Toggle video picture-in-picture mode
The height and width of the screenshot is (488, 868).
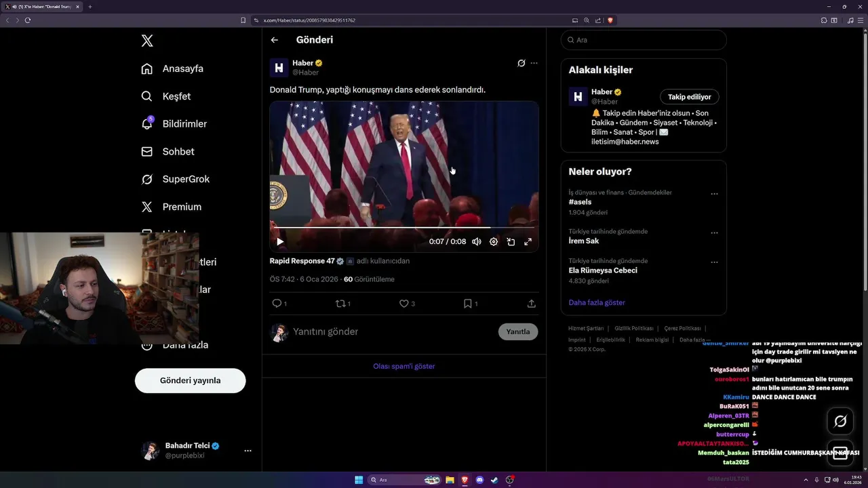tap(511, 241)
